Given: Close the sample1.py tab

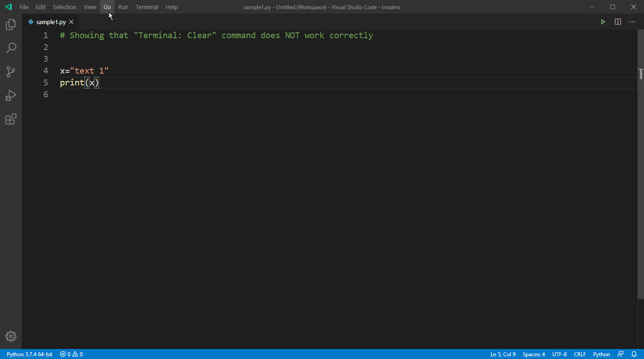Looking at the screenshot, I should click(71, 22).
